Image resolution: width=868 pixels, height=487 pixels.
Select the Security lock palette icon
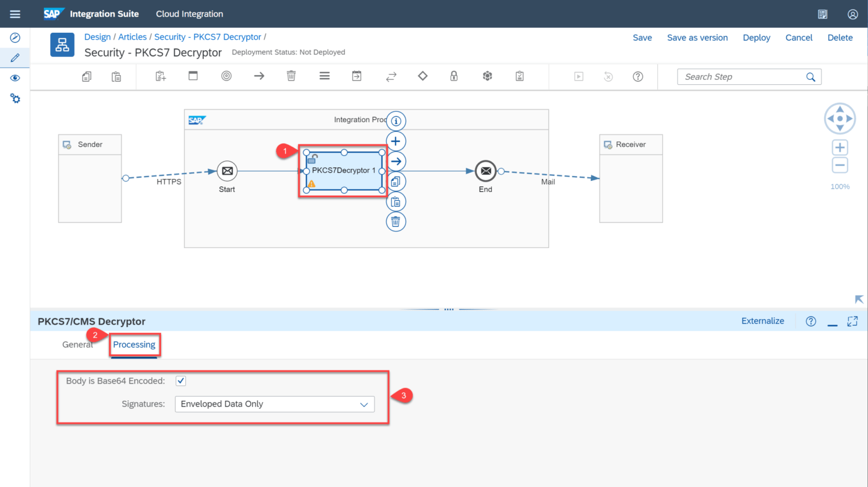pos(454,76)
